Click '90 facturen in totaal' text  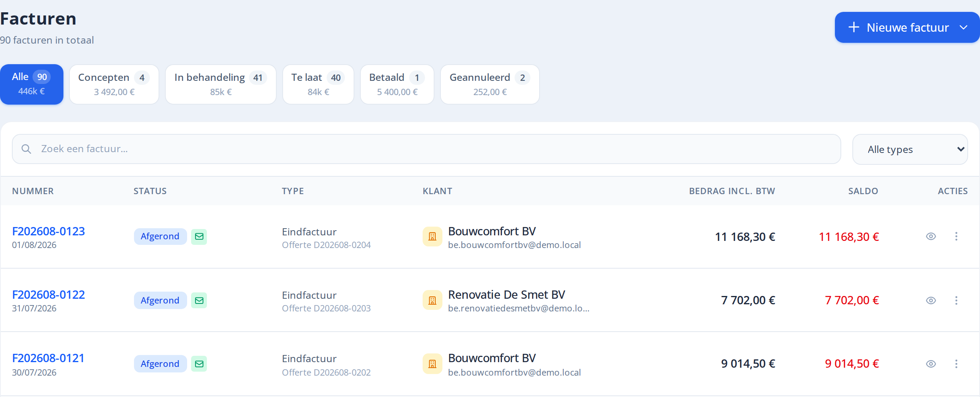(47, 40)
